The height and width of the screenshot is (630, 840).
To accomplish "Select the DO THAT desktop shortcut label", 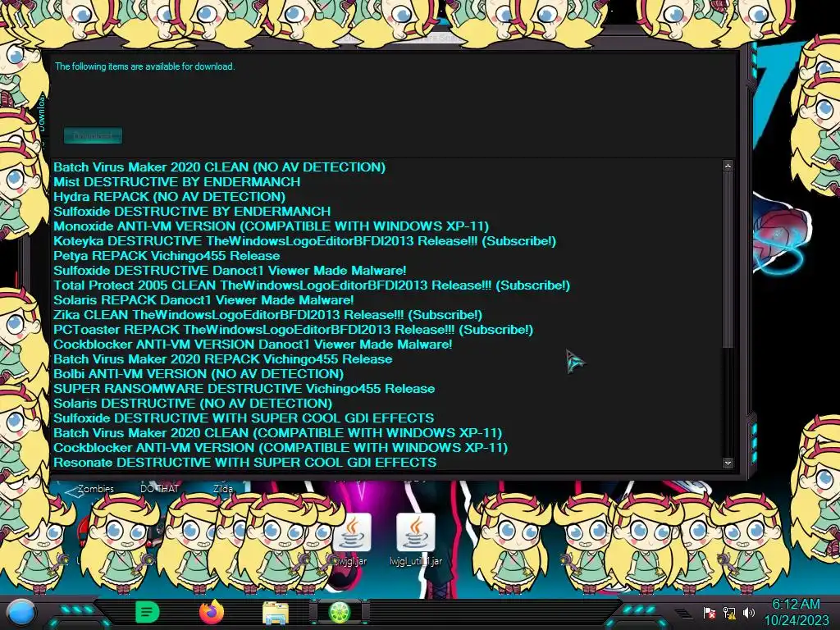I will coord(159,489).
